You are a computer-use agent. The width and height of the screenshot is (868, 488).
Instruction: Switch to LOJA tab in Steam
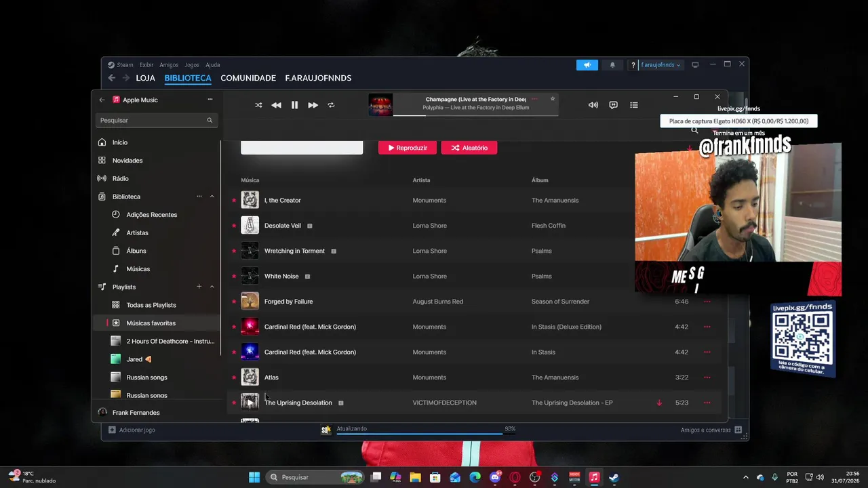point(145,78)
